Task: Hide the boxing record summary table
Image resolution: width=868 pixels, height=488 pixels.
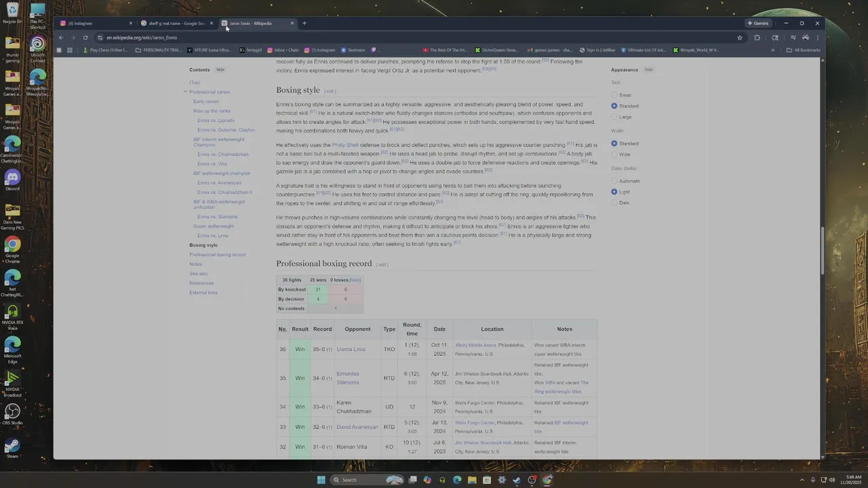Action: pyautogui.click(x=355, y=280)
